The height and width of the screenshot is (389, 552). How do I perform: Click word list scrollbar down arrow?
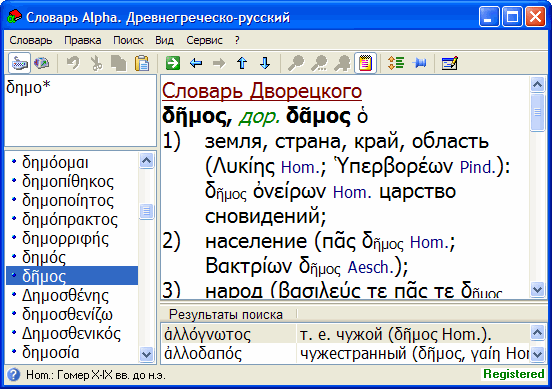[146, 354]
